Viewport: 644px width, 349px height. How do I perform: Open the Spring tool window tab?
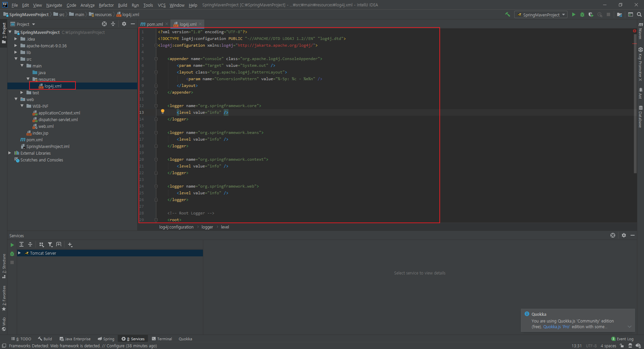[x=106, y=339]
